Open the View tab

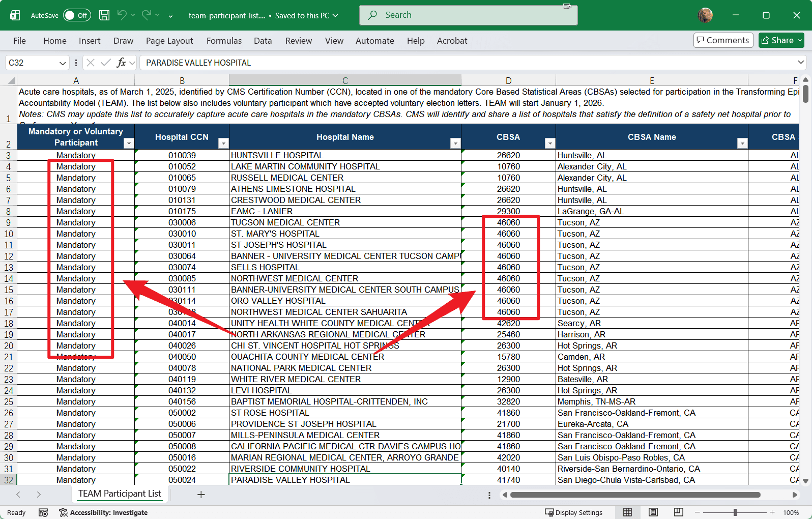coord(334,41)
